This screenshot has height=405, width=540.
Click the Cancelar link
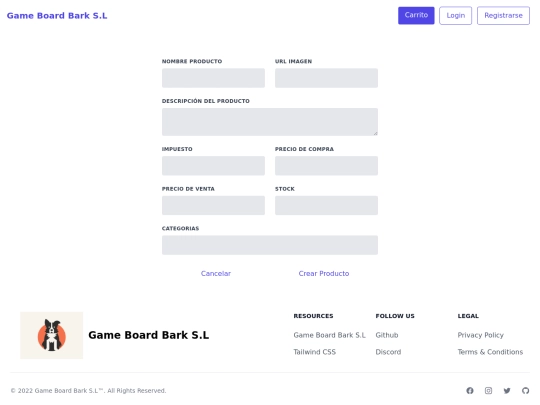(x=216, y=273)
